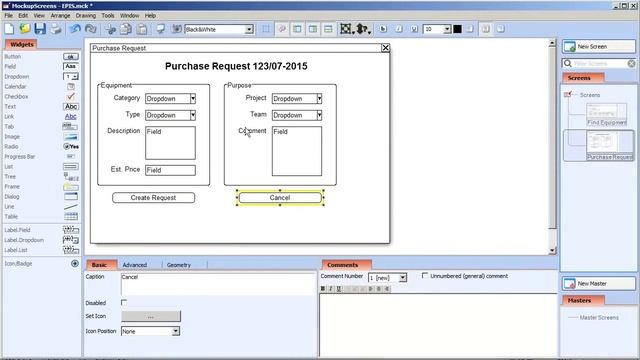Viewport: 640px width, 360px height.
Task: Switch to the Advanced properties tab
Action: pos(135,265)
